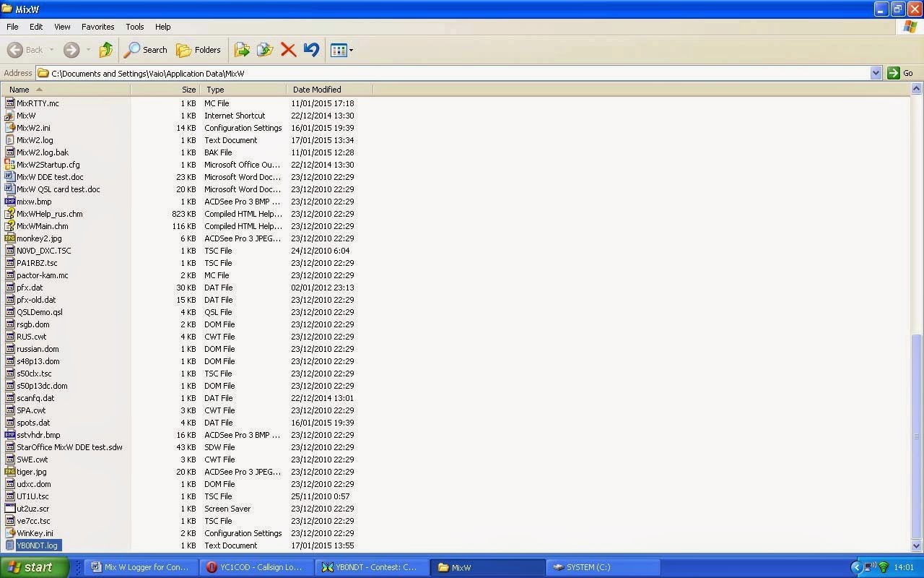Select the file named QSLDemo.qsl
Screen dimensions: 924x578
(x=40, y=312)
